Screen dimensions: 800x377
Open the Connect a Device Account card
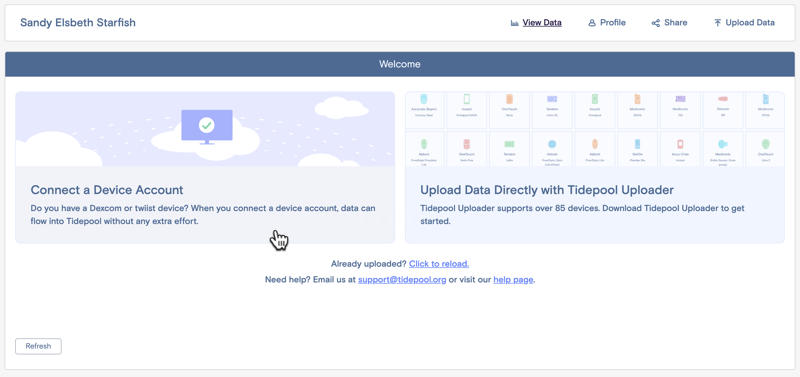[205, 167]
